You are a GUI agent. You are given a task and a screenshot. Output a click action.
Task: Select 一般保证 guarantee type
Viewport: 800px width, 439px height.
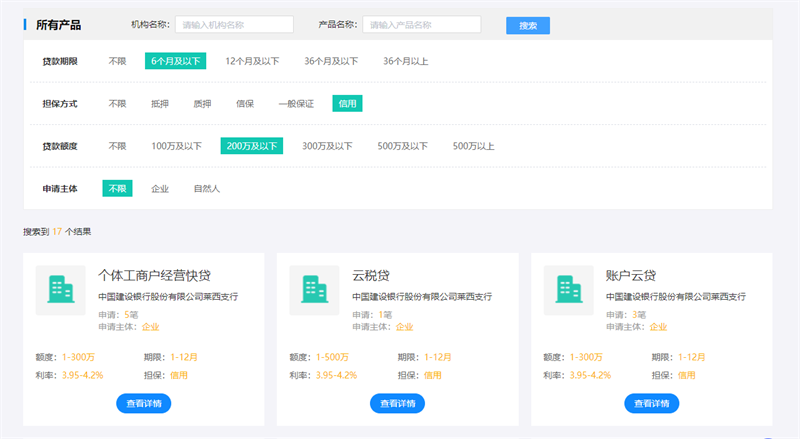point(296,103)
